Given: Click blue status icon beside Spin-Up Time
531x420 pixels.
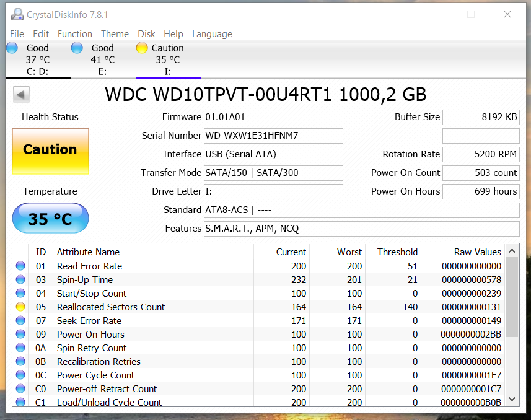Looking at the screenshot, I should 21,280.
